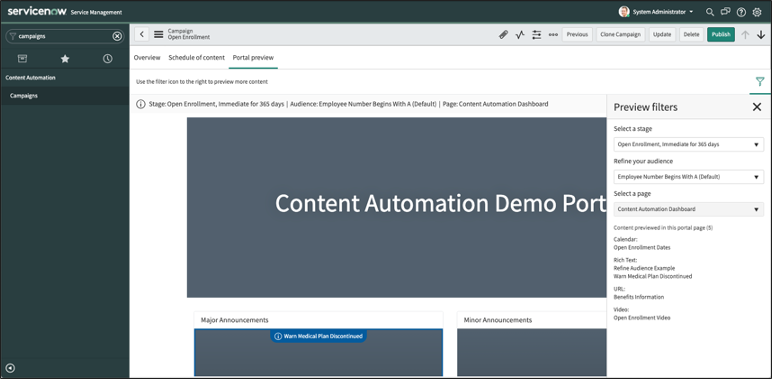The height and width of the screenshot is (379, 772).
Task: Clear the navigator filter text
Action: click(x=117, y=36)
